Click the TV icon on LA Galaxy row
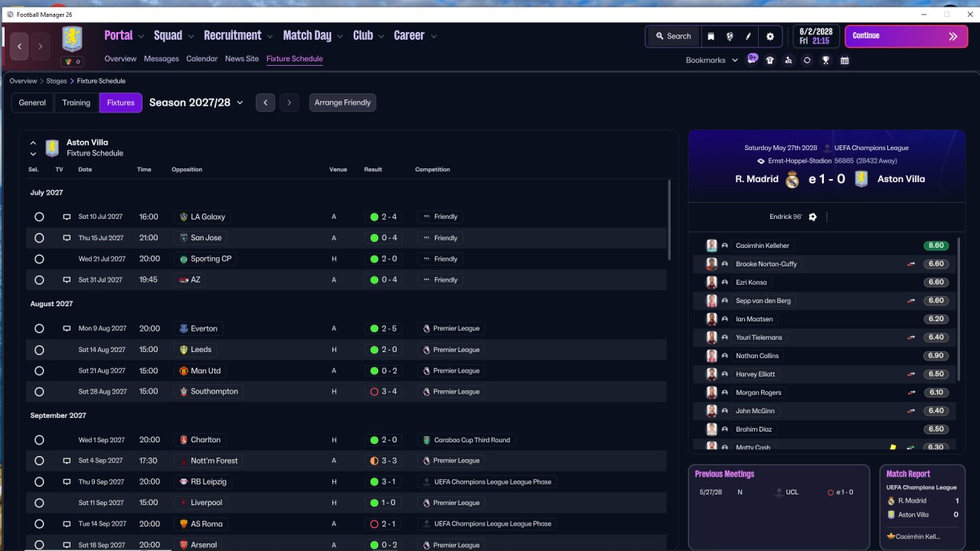Image resolution: width=980 pixels, height=551 pixels. 67,217
